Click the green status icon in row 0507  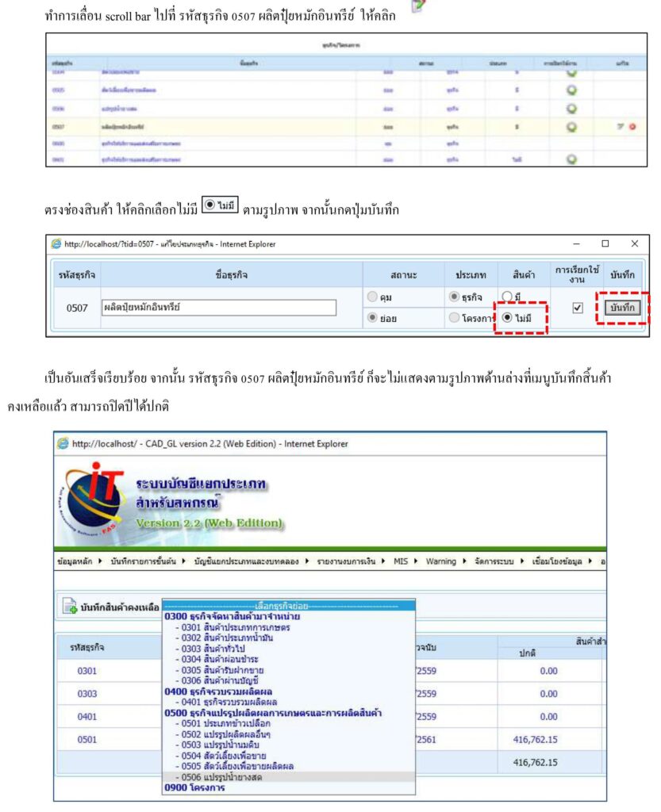coord(572,126)
